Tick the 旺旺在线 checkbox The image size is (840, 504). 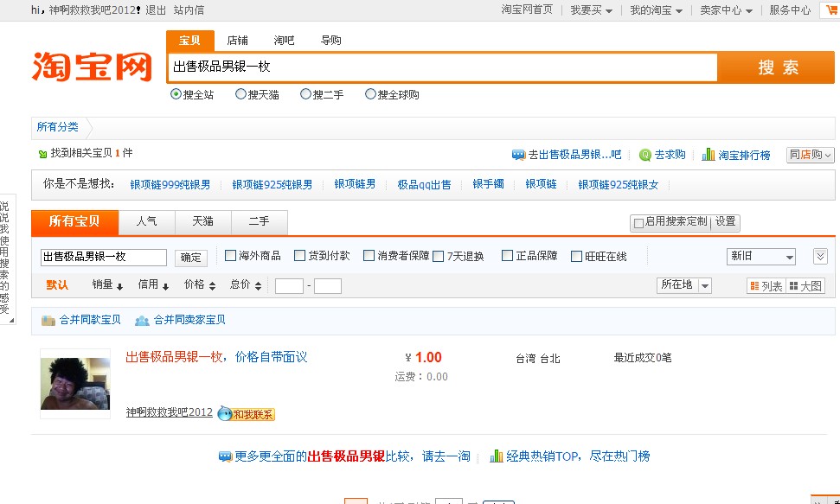[576, 256]
